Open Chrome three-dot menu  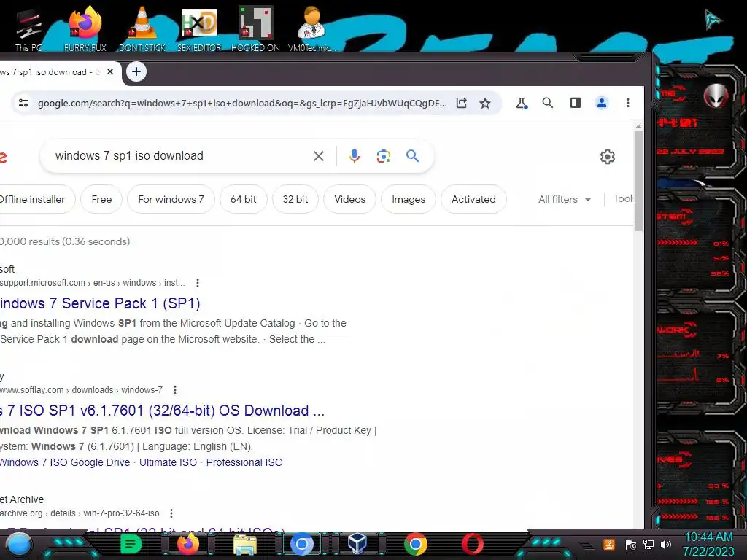coord(628,103)
